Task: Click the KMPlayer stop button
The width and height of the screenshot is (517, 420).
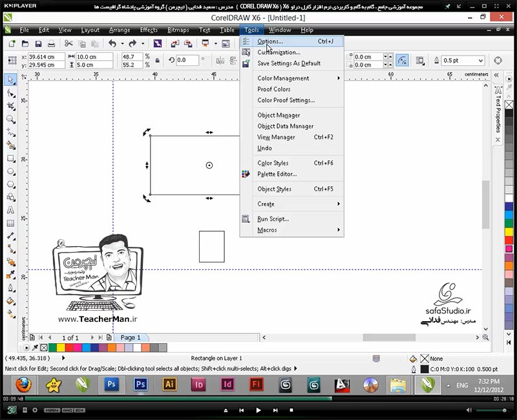Action: coord(291,410)
